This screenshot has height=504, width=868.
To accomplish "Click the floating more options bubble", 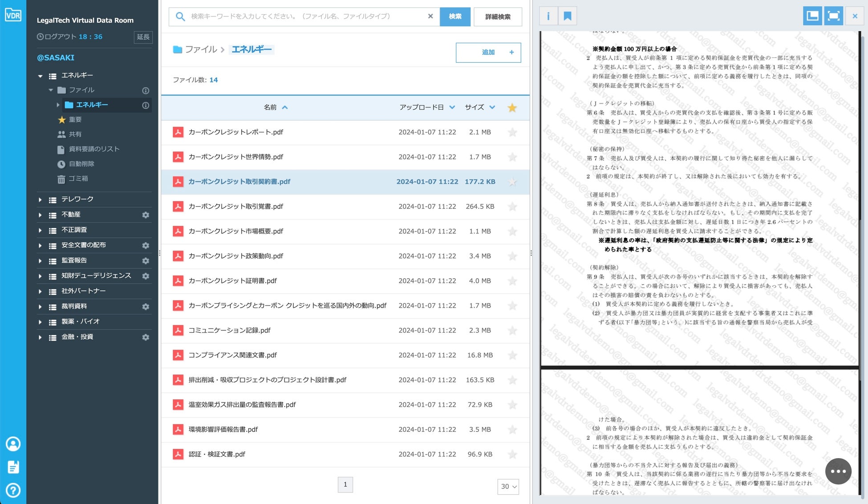I will (x=838, y=471).
